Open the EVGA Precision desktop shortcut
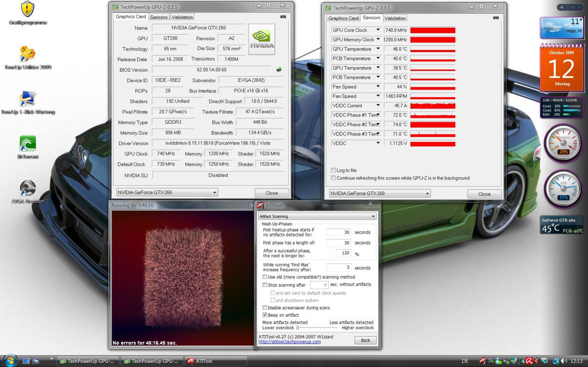The width and height of the screenshot is (588, 367). pos(28,192)
